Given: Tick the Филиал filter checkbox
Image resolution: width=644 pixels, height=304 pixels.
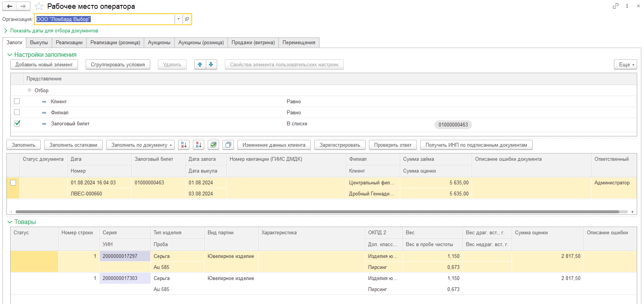Looking at the screenshot, I should 17,112.
